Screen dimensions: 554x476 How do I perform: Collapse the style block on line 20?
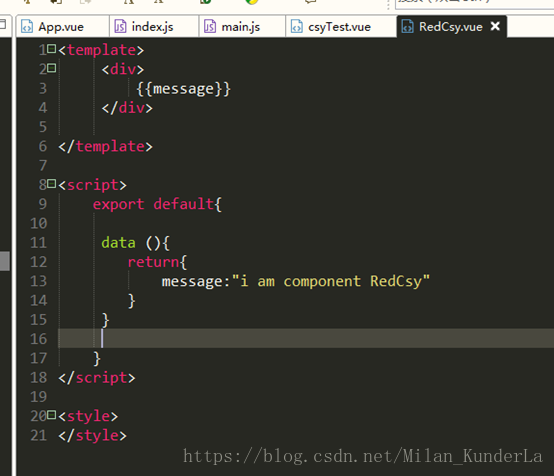(52, 415)
